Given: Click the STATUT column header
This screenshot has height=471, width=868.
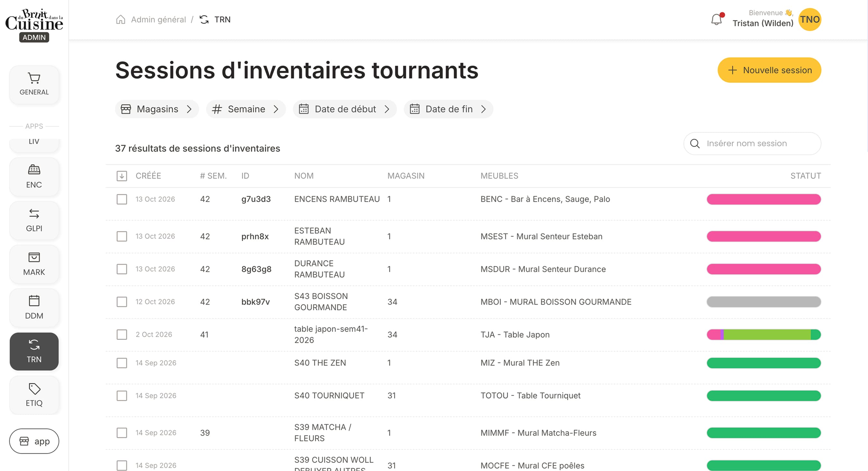Looking at the screenshot, I should (806, 176).
